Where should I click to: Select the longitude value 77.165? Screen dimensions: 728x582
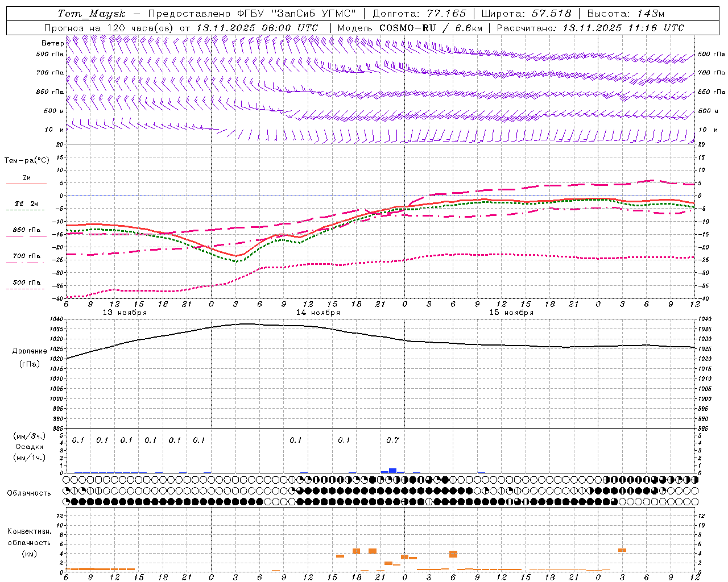click(x=446, y=14)
